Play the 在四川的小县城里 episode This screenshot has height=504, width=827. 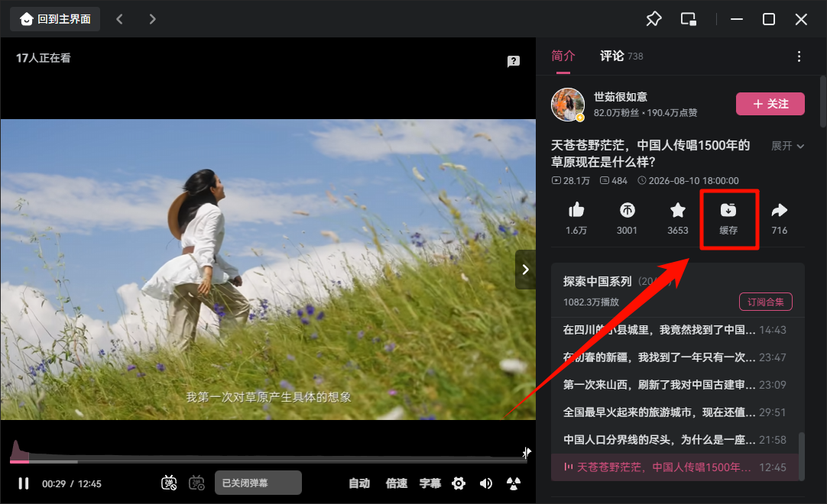click(x=675, y=330)
